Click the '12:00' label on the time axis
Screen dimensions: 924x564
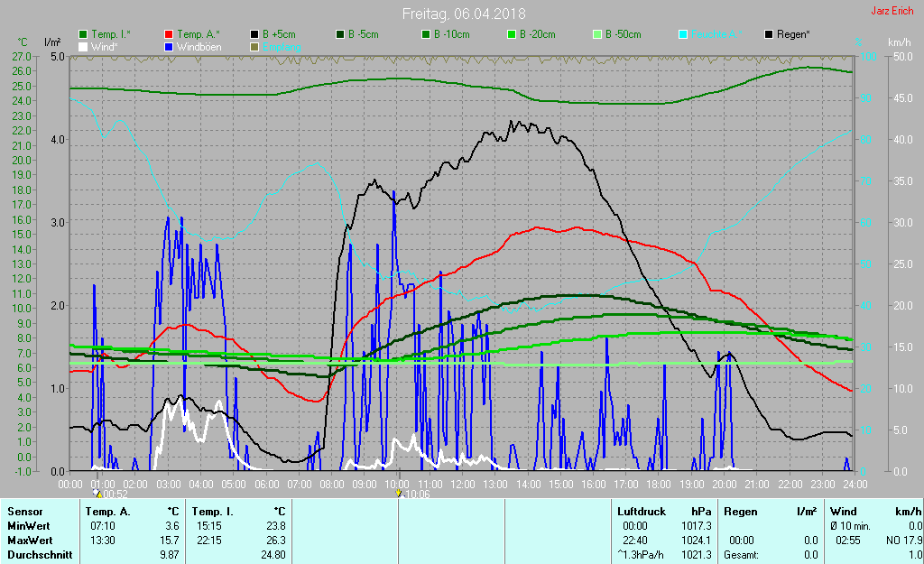(463, 485)
